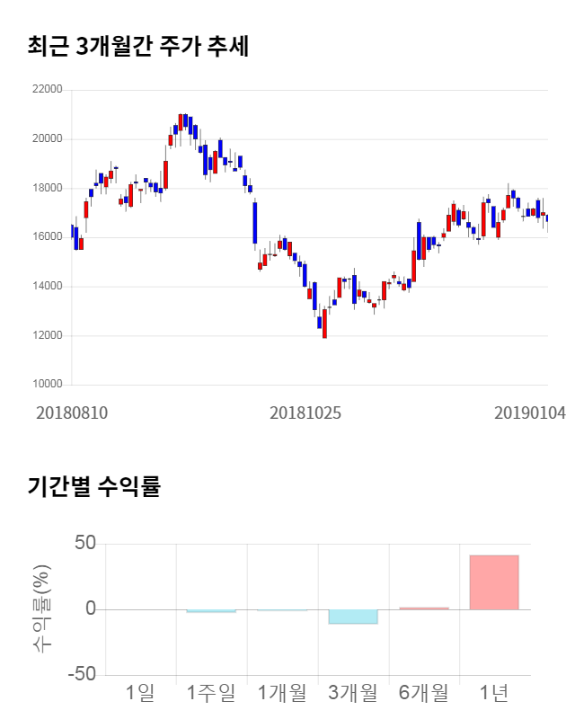The width and height of the screenshot is (575, 728).
Task: Click the '1개월' period label
Action: tap(281, 693)
